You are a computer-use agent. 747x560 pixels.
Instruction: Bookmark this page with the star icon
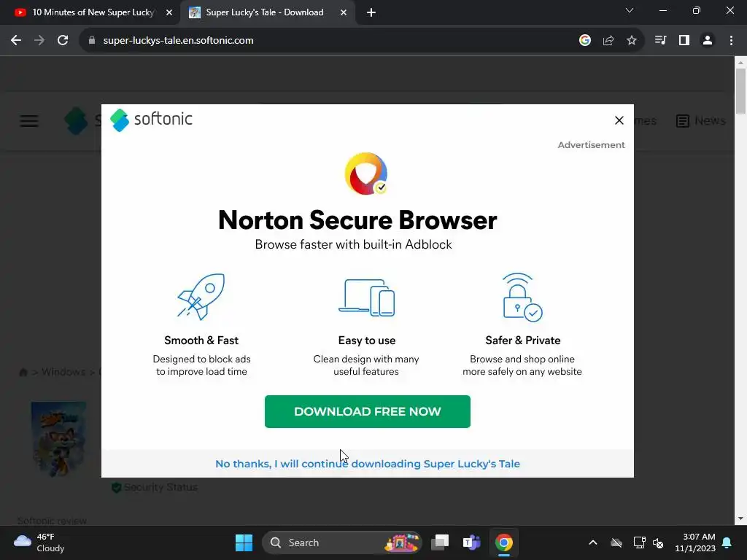coord(632,41)
